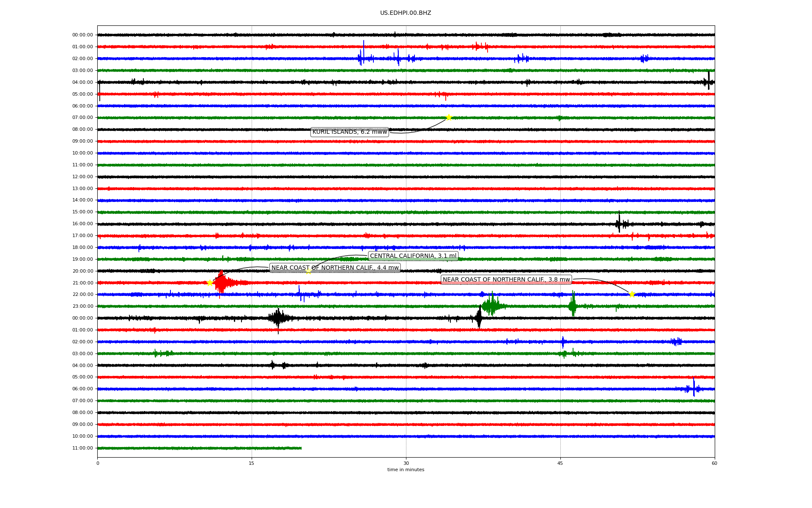Viewport: 812px width, 508px height.
Task: Click the large red burst on the 21:00:00 trace
Action: click(222, 283)
